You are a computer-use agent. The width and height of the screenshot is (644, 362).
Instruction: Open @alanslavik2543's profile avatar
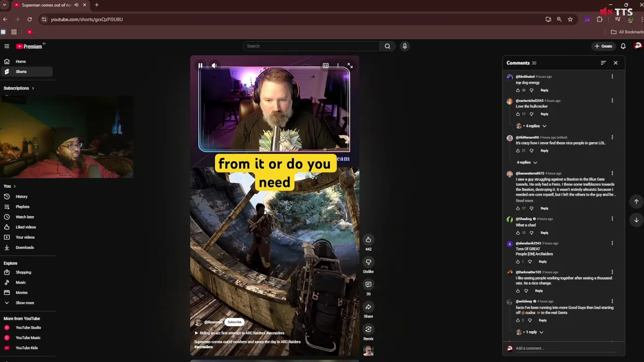tap(510, 244)
